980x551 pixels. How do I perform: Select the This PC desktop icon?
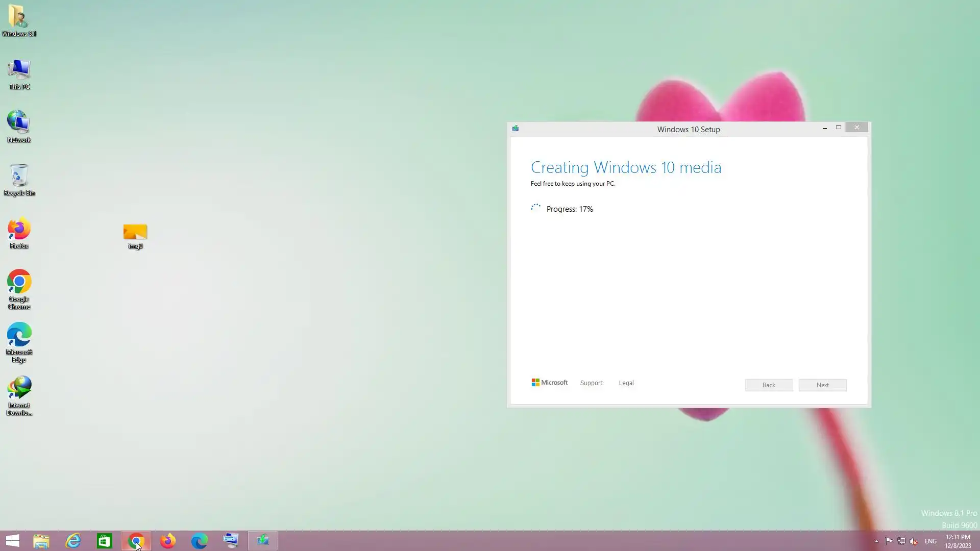tap(19, 73)
